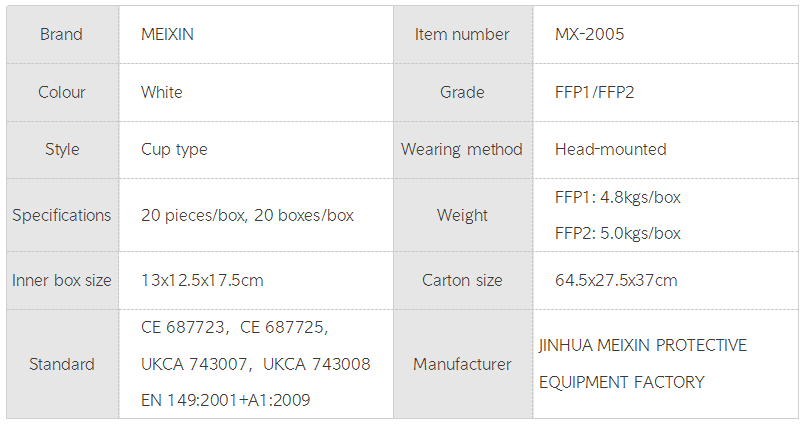Select the Head-mounted value

pyautogui.click(x=611, y=149)
